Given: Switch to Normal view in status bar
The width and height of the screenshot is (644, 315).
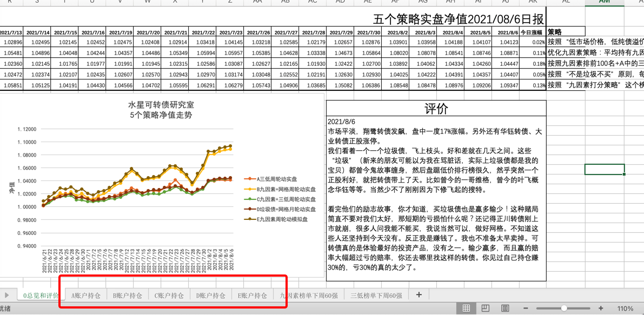Looking at the screenshot, I should [466, 308].
